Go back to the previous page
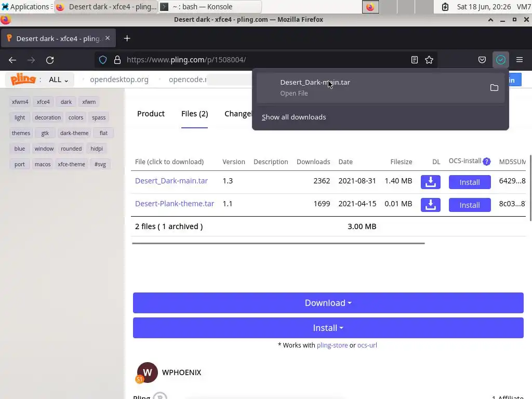The height and width of the screenshot is (399, 532). coord(12,60)
